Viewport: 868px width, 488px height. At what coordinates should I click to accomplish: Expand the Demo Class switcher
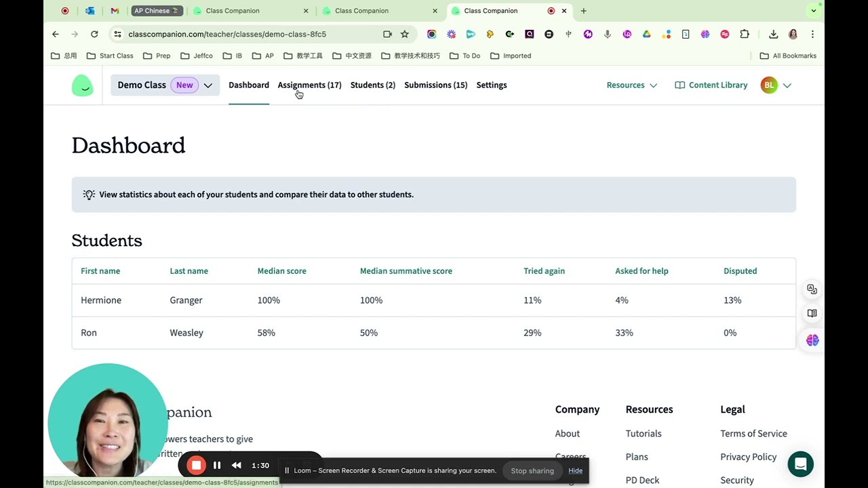(165, 85)
